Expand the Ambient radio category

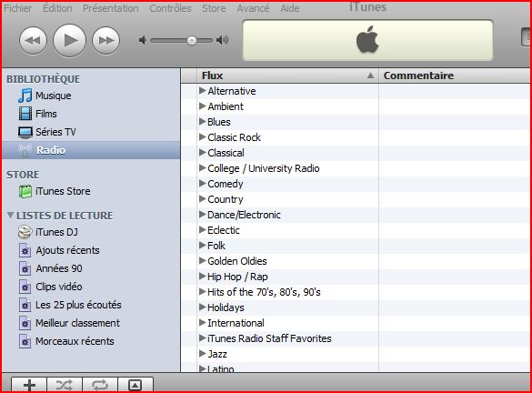pyautogui.click(x=203, y=106)
